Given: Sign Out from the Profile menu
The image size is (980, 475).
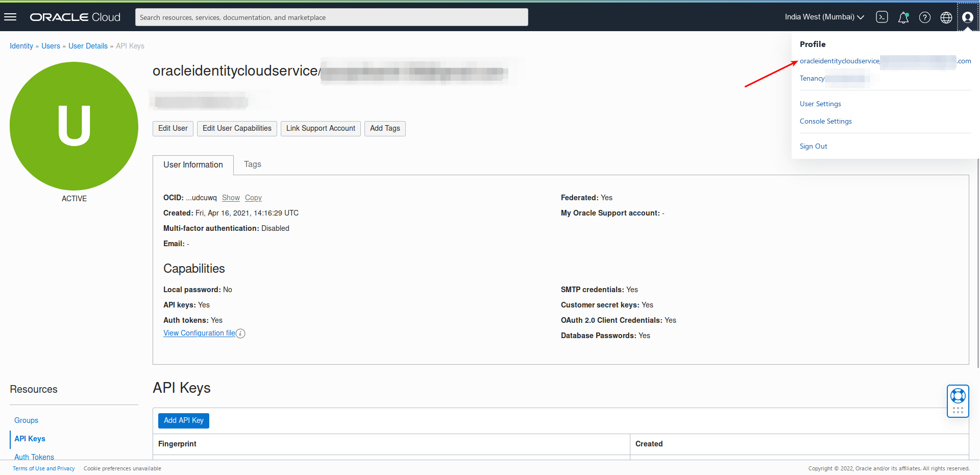Looking at the screenshot, I should click(x=814, y=147).
